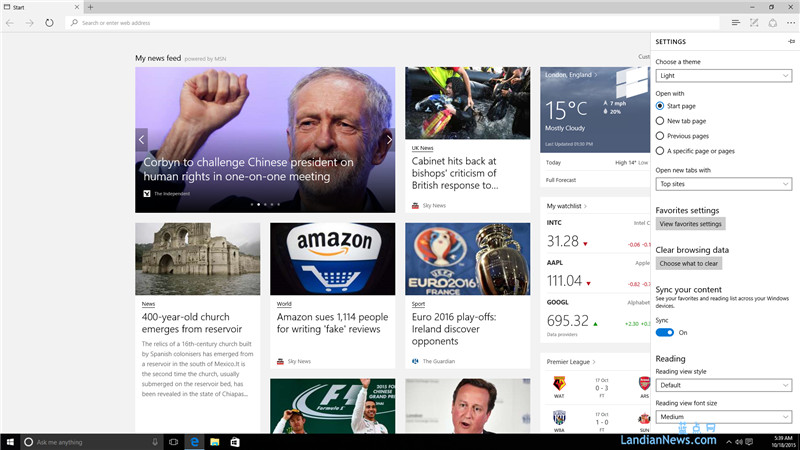Image resolution: width=800 pixels, height=450 pixels.
Task: Expand the My watchlist section
Action: point(566,206)
